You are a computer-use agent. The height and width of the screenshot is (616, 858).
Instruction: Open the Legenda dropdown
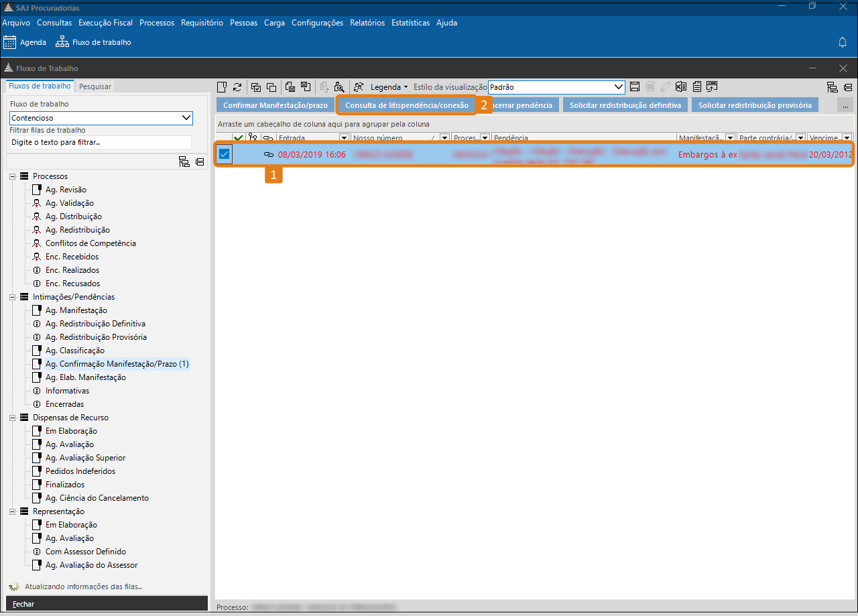click(389, 87)
